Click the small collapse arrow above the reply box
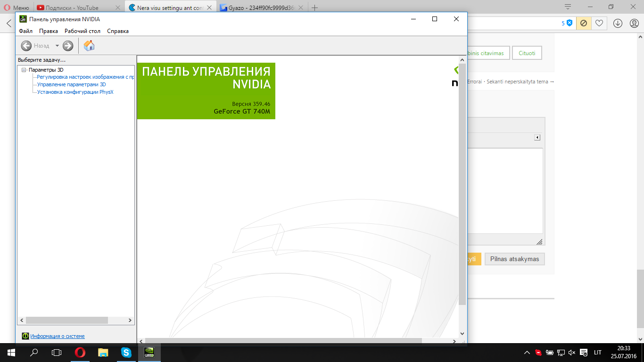The height and width of the screenshot is (362, 644). (x=537, y=137)
